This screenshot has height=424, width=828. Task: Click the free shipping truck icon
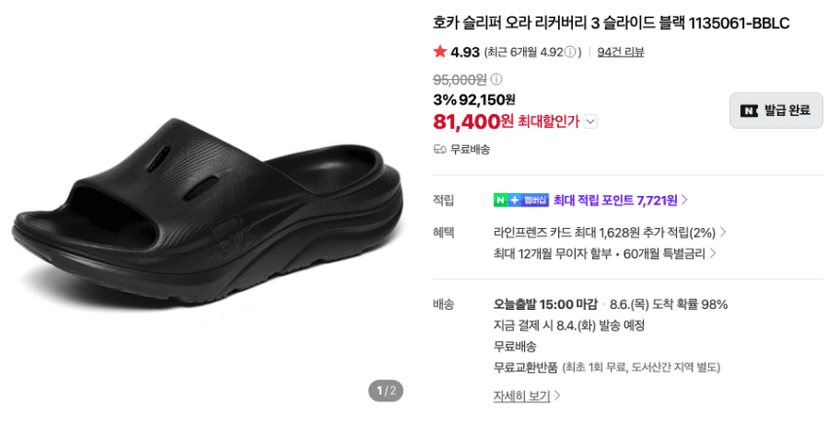[440, 150]
